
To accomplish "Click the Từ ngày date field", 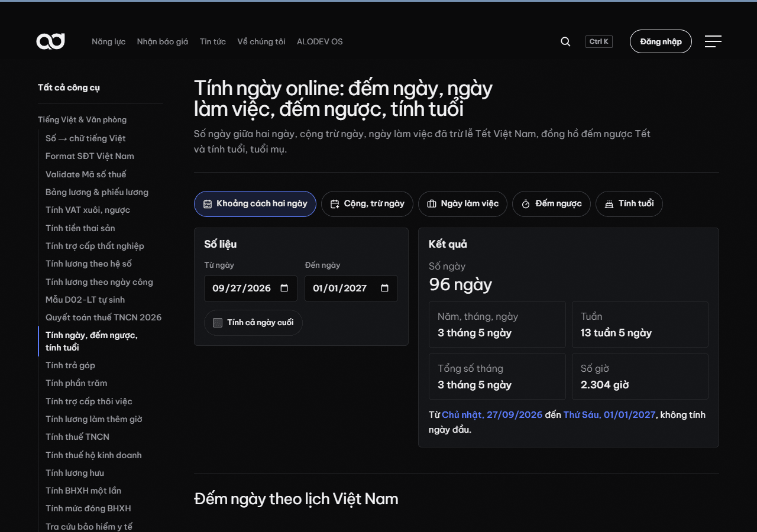I will coord(251,288).
